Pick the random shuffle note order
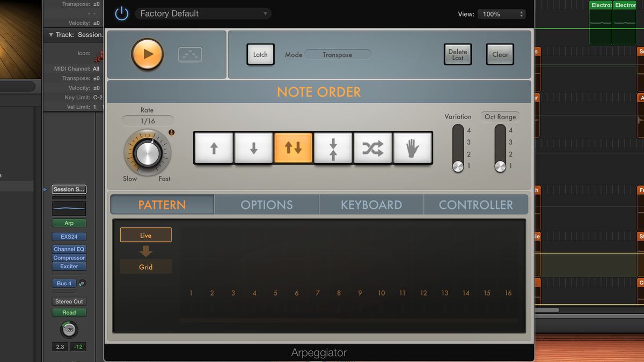The image size is (644, 362). tap(372, 148)
